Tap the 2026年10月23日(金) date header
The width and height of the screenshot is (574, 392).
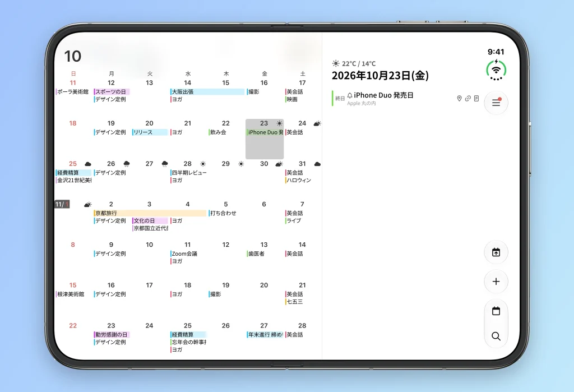point(380,76)
